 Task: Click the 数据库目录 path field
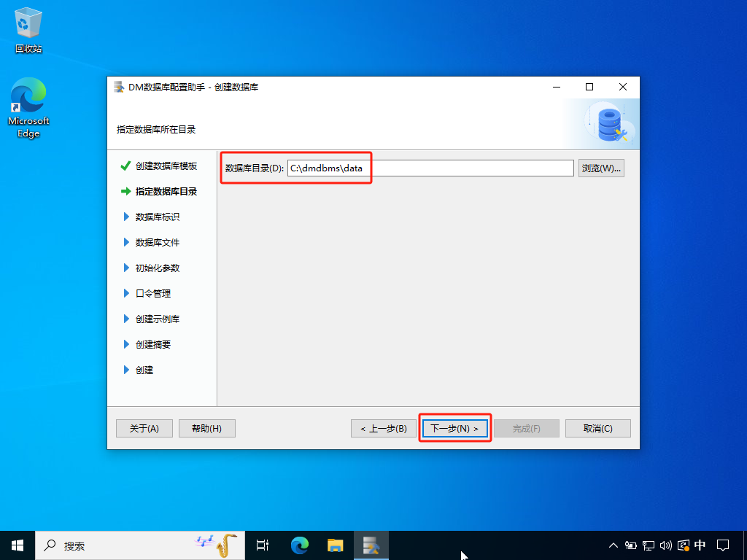point(430,168)
